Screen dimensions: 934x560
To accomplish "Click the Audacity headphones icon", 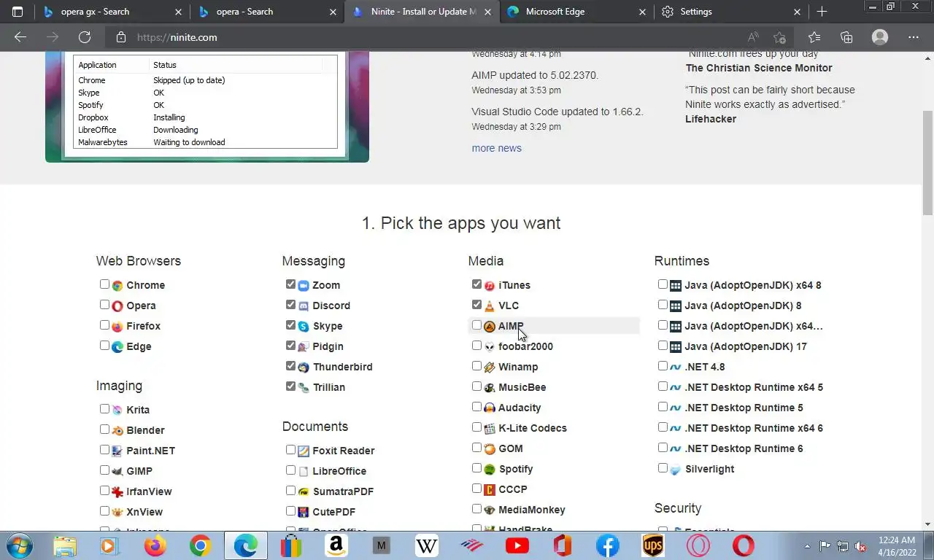I will click(490, 408).
